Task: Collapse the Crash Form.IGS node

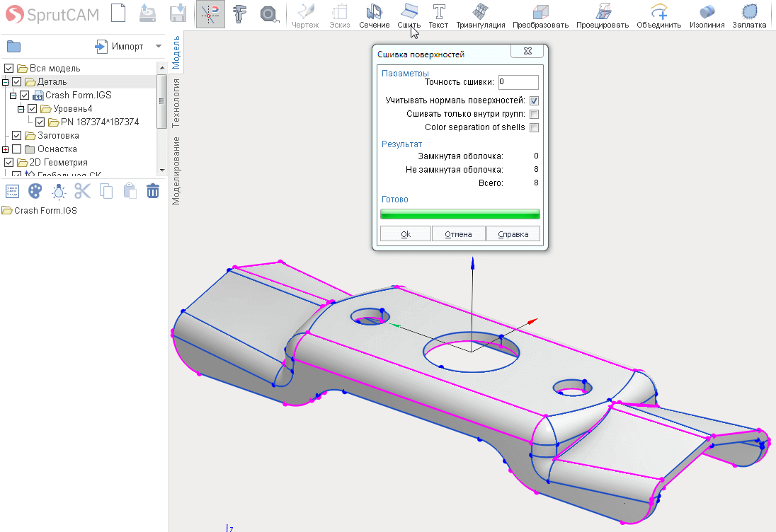Action: [13, 96]
